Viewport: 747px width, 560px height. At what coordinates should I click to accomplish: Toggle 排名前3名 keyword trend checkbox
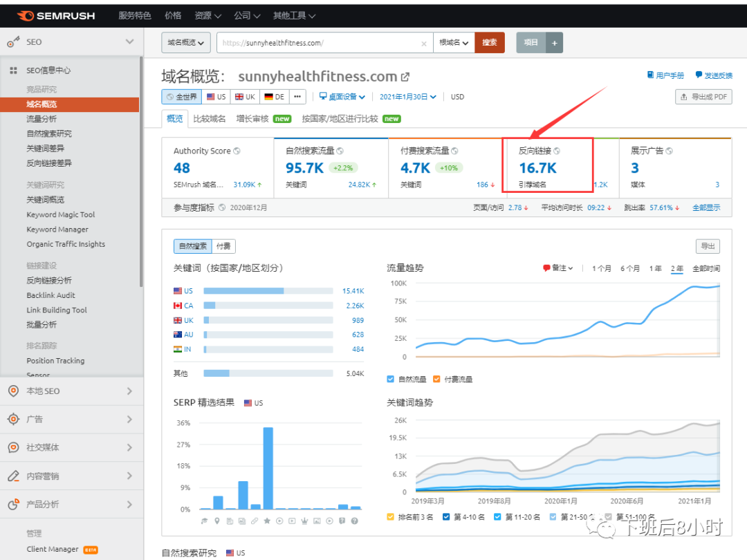[x=391, y=516]
